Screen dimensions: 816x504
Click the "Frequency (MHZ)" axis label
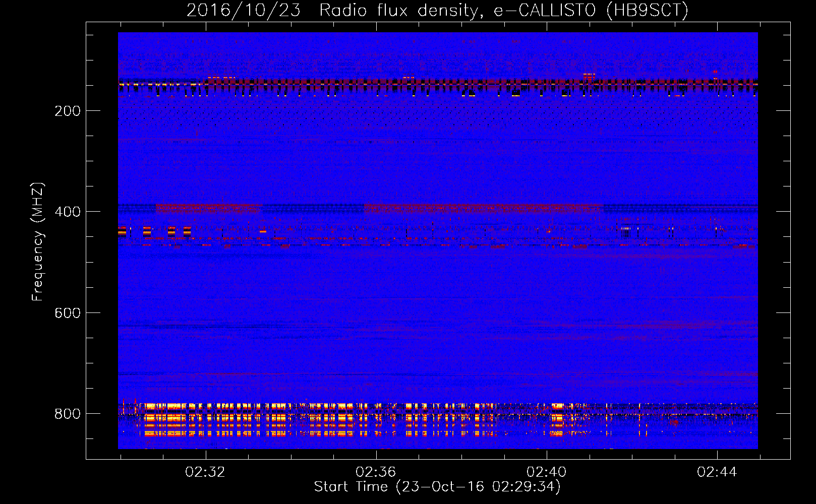[38, 241]
